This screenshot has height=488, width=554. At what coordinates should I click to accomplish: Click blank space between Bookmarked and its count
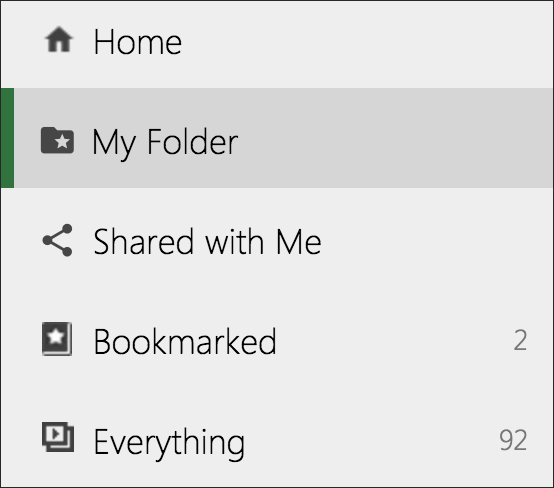click(x=392, y=341)
